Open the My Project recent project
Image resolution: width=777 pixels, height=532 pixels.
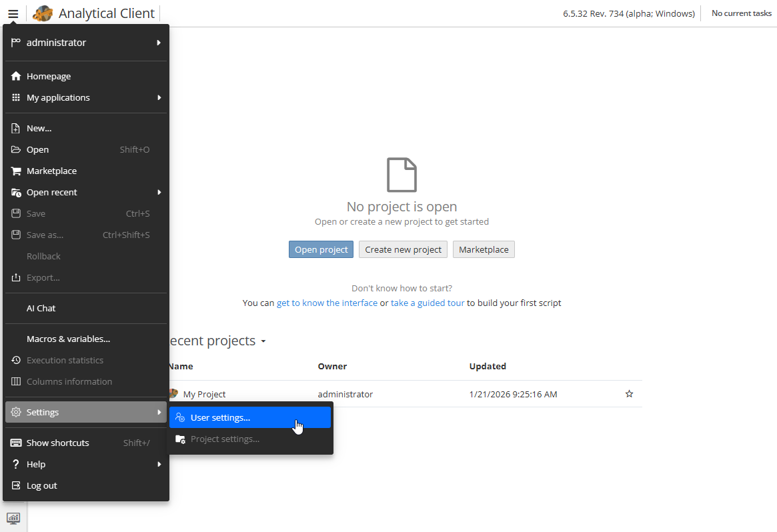[204, 394]
